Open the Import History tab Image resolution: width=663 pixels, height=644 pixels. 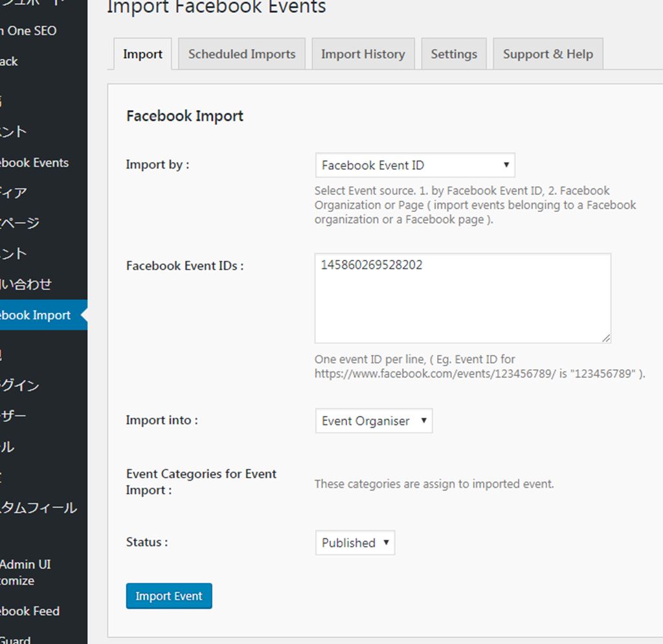pyautogui.click(x=363, y=54)
